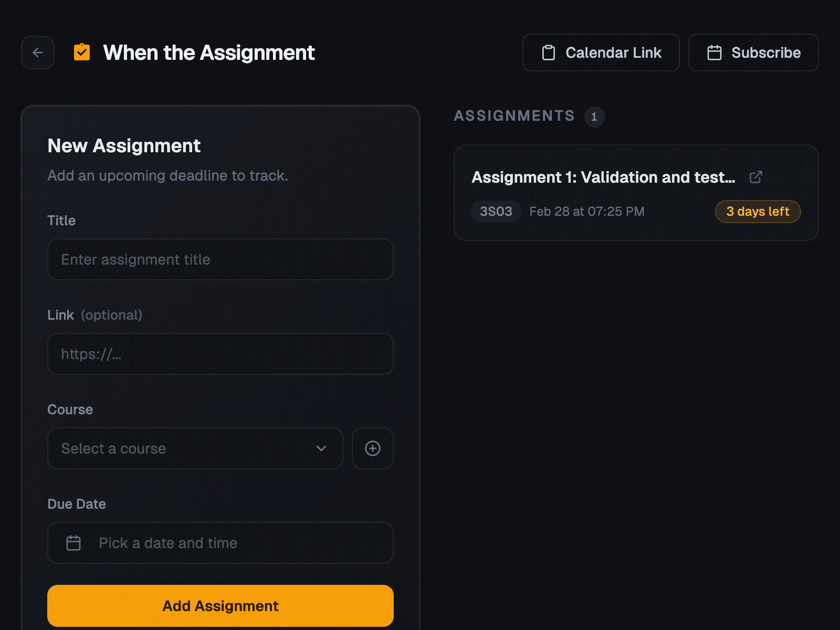Click the Subscribe button
840x630 pixels.
point(753,52)
